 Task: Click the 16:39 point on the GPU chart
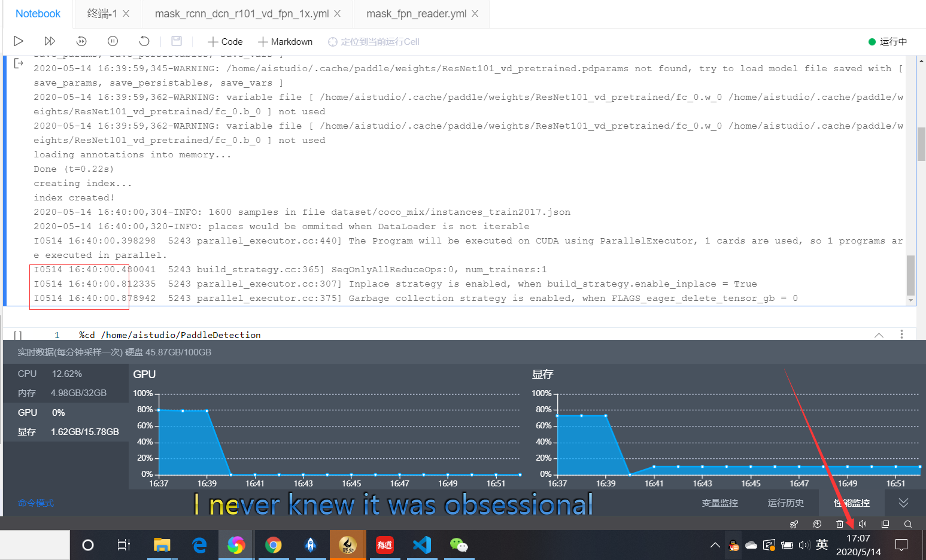[207, 410]
